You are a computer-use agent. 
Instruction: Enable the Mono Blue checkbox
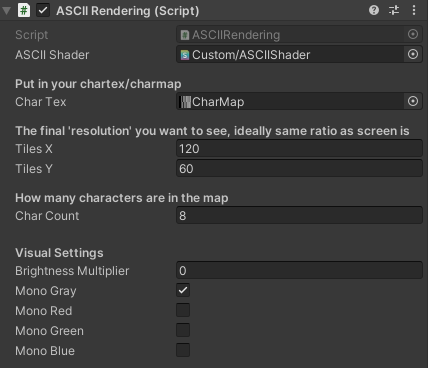(183, 350)
